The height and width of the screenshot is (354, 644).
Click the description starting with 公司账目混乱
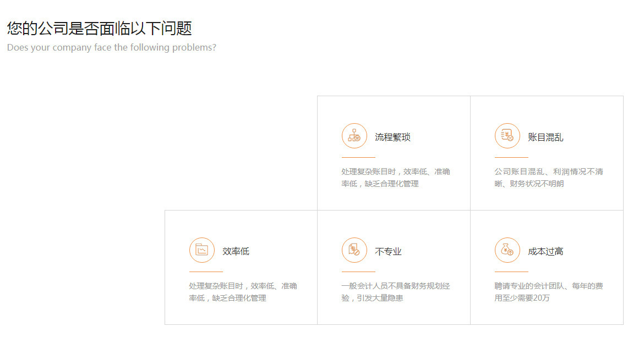tap(548, 178)
